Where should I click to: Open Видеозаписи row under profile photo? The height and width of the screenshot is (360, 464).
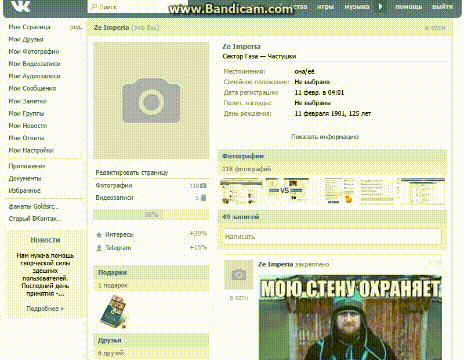151,198
